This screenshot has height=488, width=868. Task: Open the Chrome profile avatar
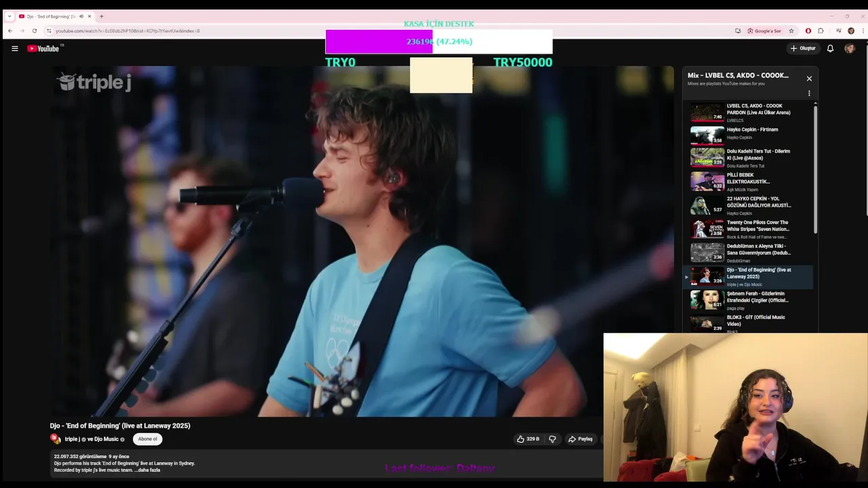pyautogui.click(x=851, y=30)
